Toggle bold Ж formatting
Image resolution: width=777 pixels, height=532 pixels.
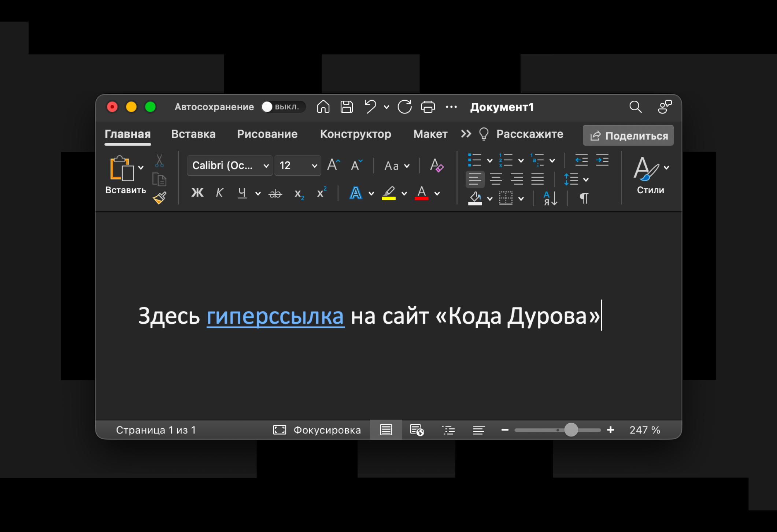tap(197, 193)
